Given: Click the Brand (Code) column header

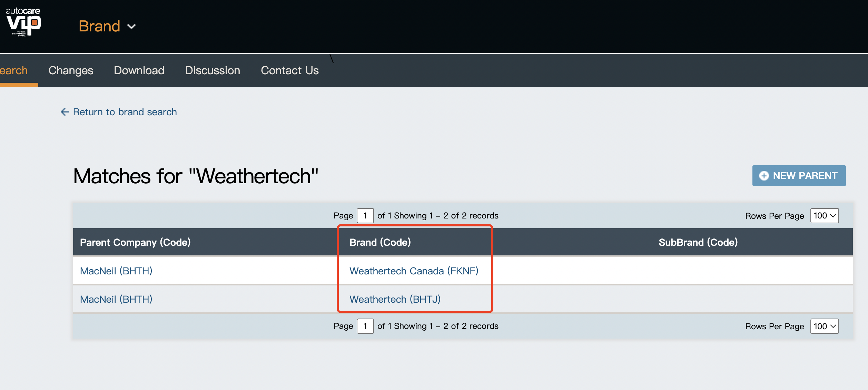Looking at the screenshot, I should [380, 242].
